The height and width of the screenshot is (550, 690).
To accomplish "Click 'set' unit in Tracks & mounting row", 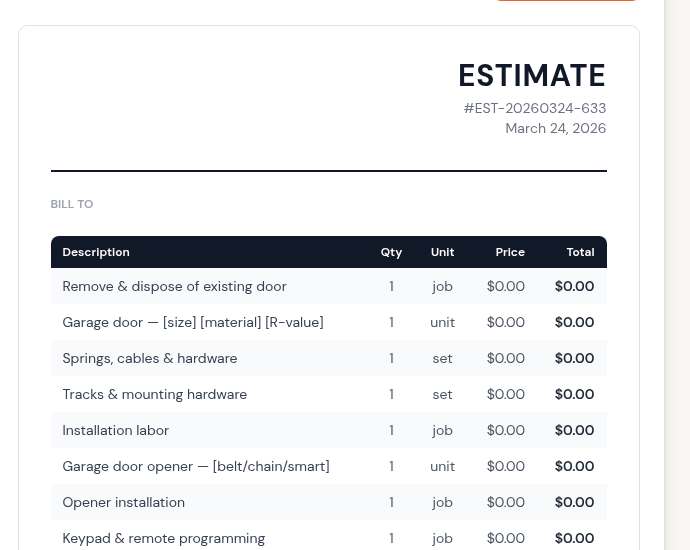I will coord(442,395).
